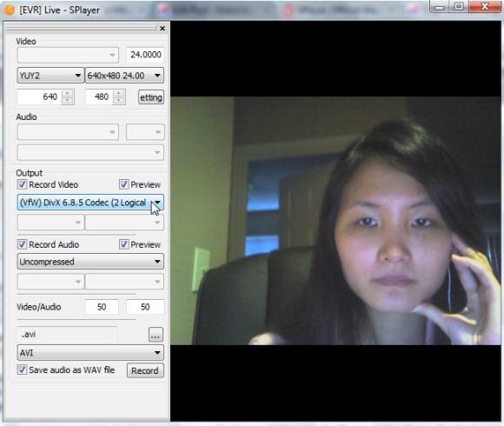Start capturing with the Record button
Image resolution: width=504 pixels, height=426 pixels.
click(x=145, y=370)
